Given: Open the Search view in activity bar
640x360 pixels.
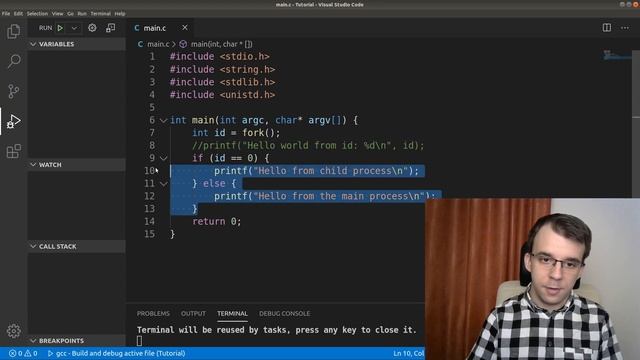Looking at the screenshot, I should pyautogui.click(x=13, y=61).
